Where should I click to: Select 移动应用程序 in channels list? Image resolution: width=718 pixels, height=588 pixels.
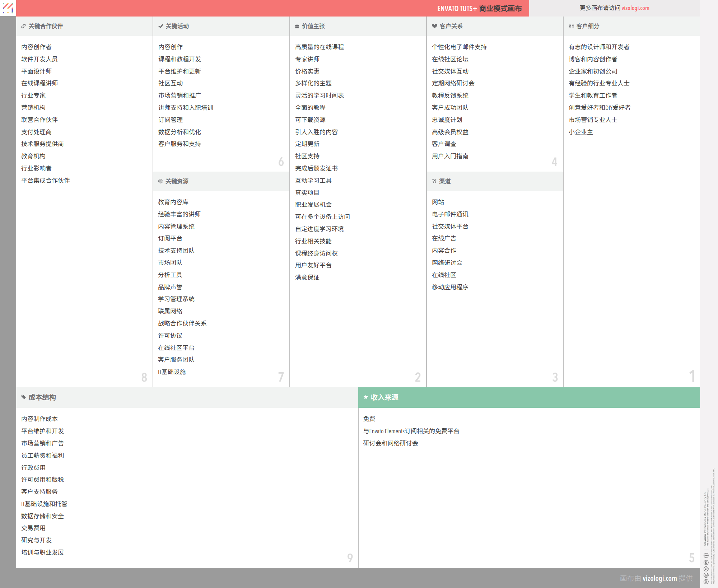click(450, 287)
